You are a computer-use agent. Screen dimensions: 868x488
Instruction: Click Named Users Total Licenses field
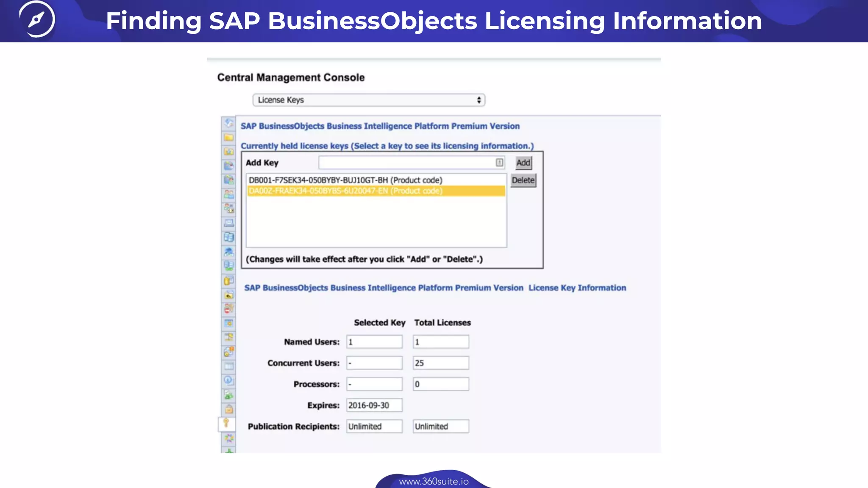441,342
